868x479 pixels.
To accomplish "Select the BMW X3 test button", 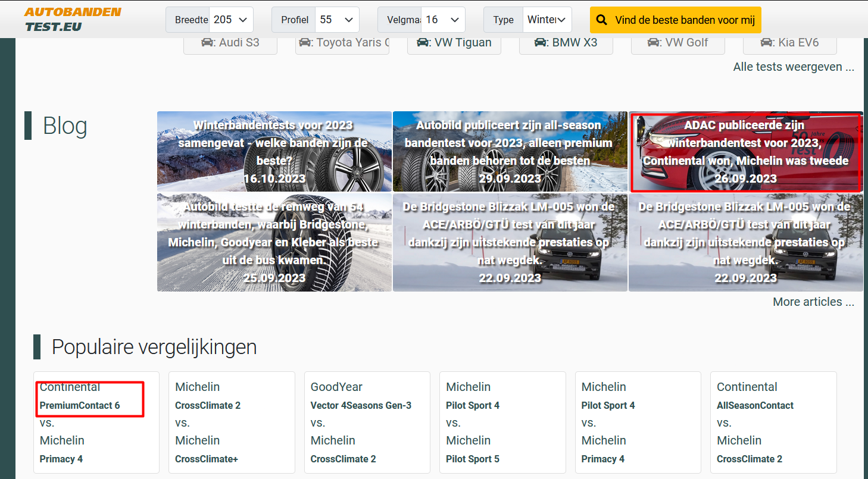I will click(566, 45).
